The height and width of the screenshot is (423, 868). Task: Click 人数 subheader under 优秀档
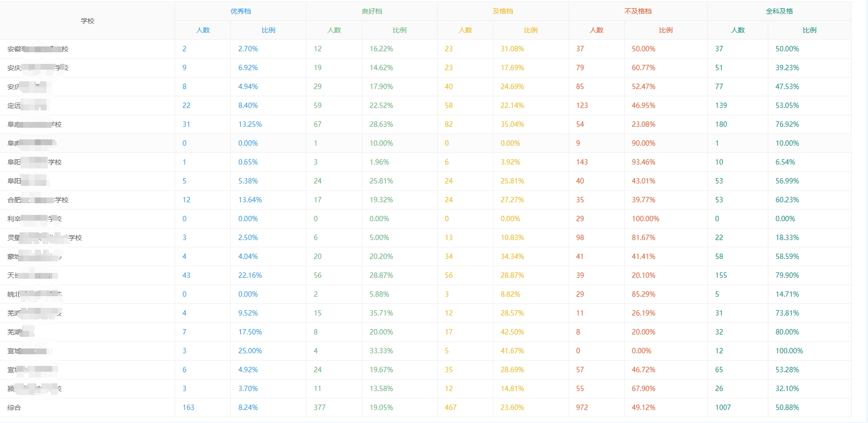click(x=203, y=30)
